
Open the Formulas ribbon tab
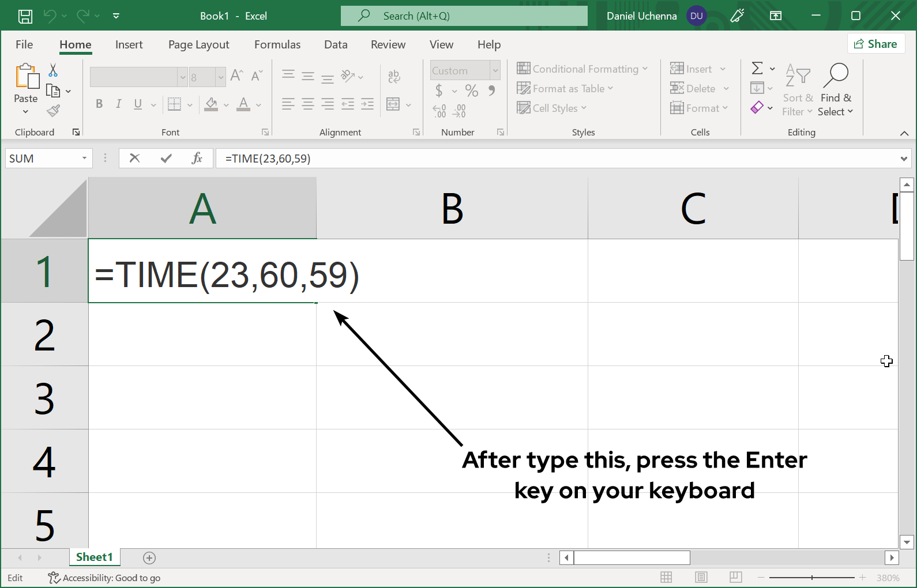(x=277, y=44)
